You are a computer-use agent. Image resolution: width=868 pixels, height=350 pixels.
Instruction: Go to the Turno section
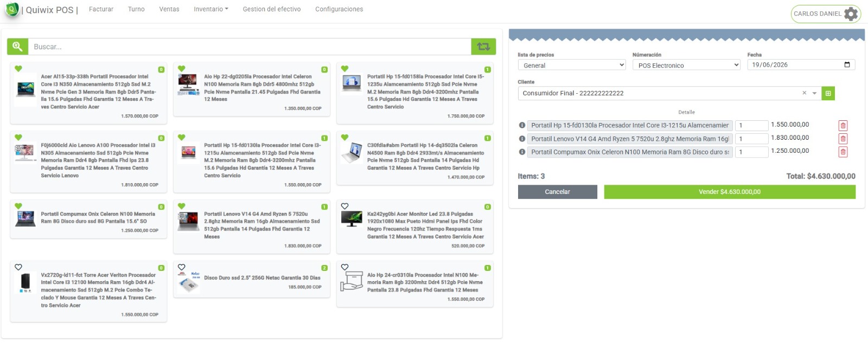136,9
